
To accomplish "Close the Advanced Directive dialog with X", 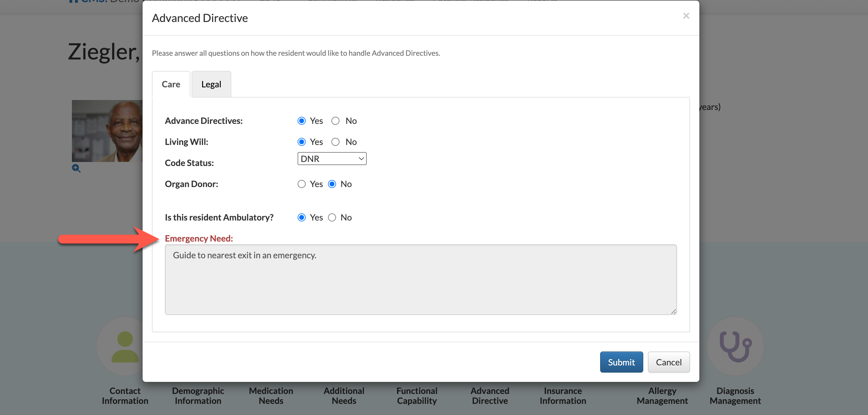I will pyautogui.click(x=686, y=16).
